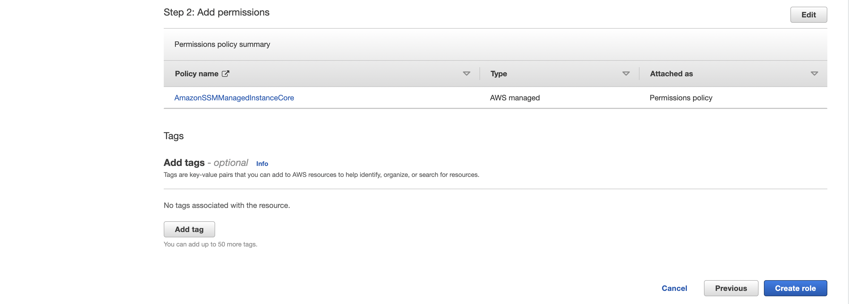Image resolution: width=868 pixels, height=304 pixels.
Task: Open the Type column sort arrow
Action: [626, 74]
